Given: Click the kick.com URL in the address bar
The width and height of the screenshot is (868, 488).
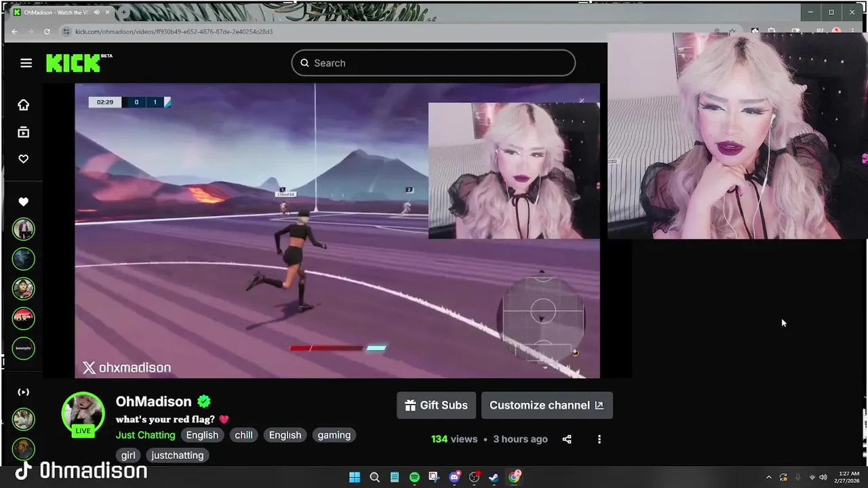Looking at the screenshot, I should tap(174, 31).
